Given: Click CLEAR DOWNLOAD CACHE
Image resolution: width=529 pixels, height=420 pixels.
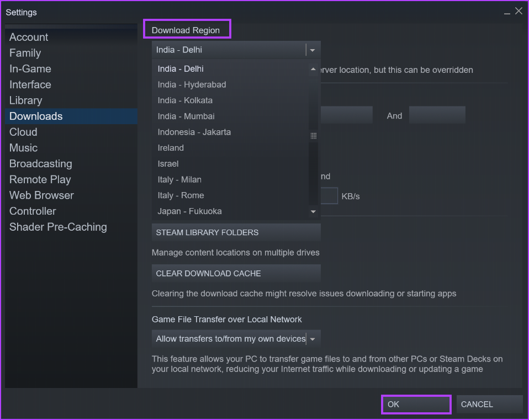Looking at the screenshot, I should [x=236, y=273].
